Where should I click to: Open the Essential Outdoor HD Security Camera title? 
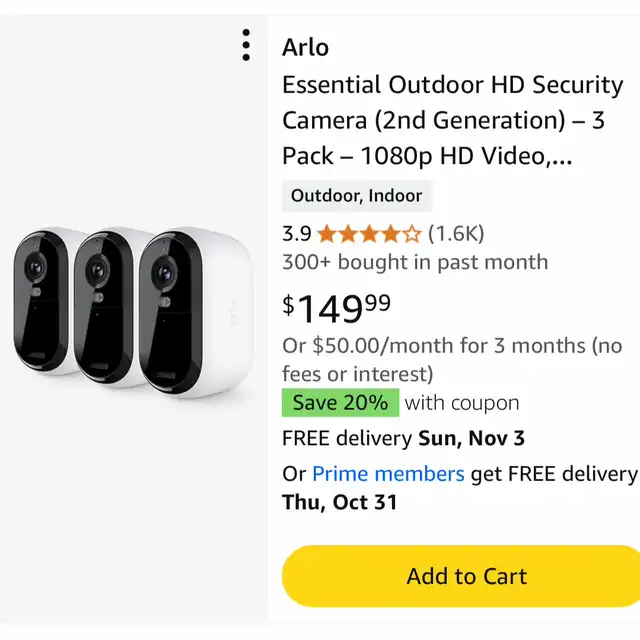(452, 85)
